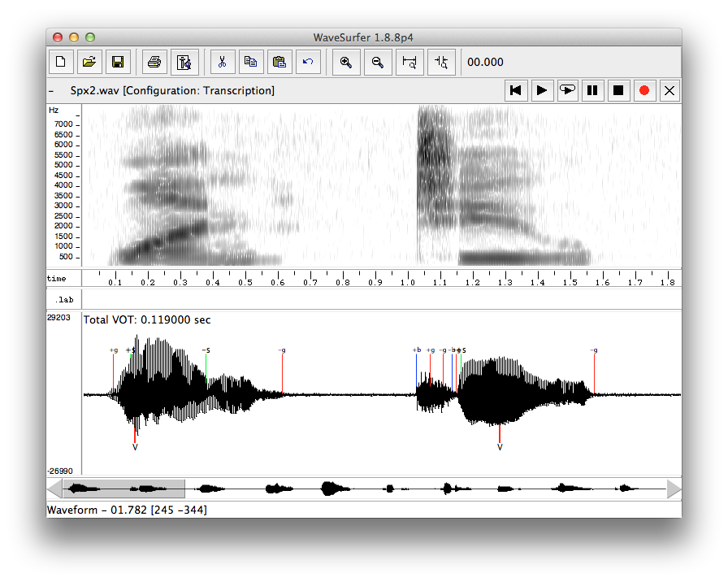
Task: Zoom out using the magnifier minus icon
Action: [x=378, y=62]
